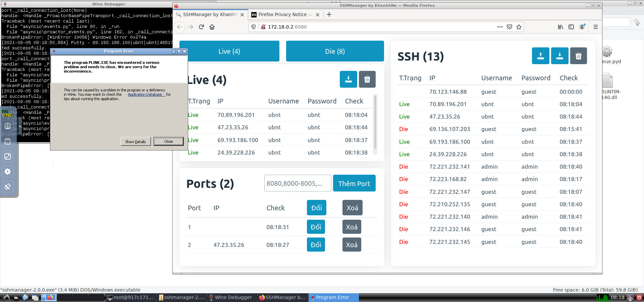
Task: Focus the port input field
Action: (298, 183)
